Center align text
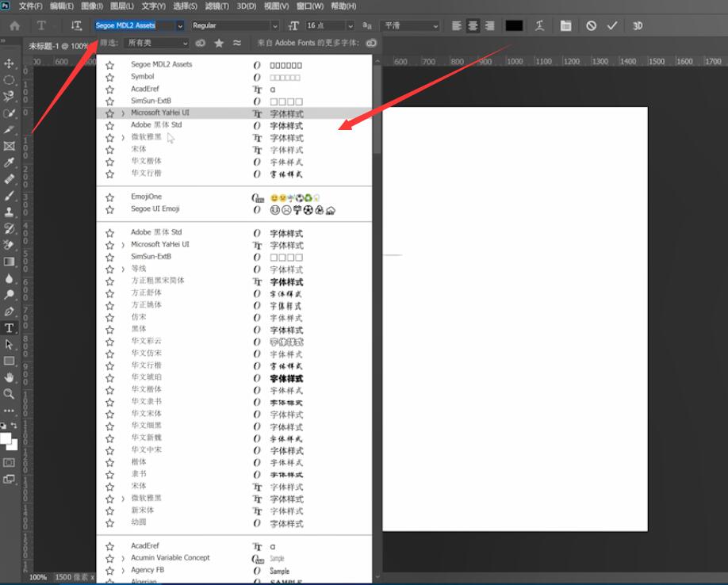Image resolution: width=728 pixels, height=585 pixels. (x=473, y=25)
